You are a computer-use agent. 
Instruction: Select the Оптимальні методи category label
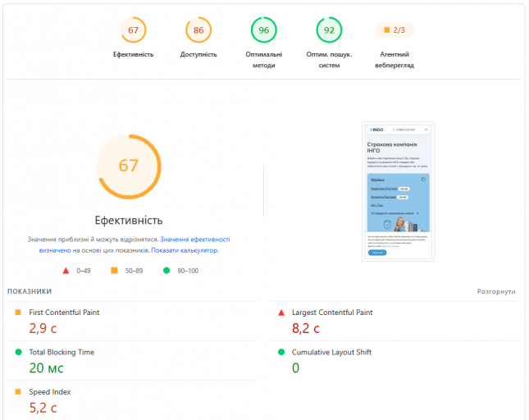point(264,60)
